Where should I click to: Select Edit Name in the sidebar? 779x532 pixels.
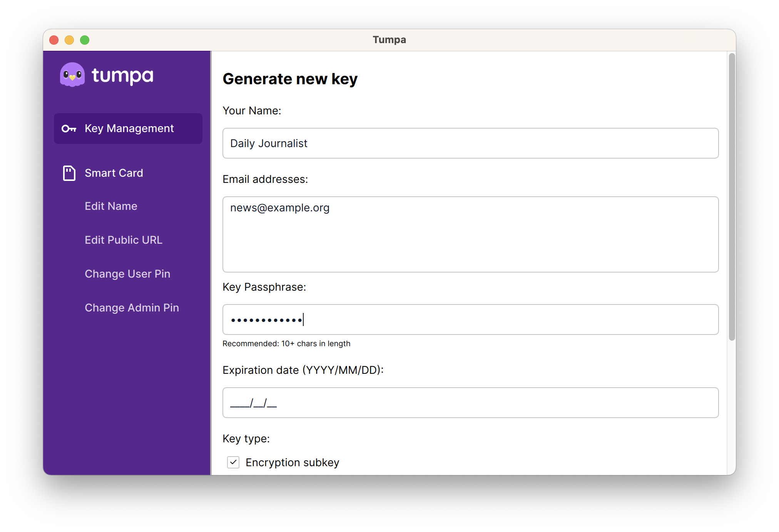(x=111, y=206)
